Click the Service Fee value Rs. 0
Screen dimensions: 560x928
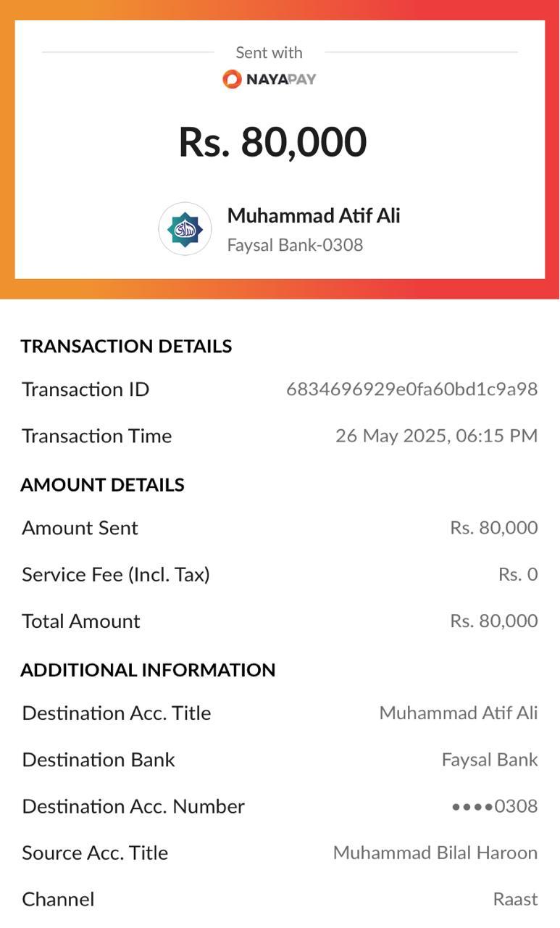[517, 575]
